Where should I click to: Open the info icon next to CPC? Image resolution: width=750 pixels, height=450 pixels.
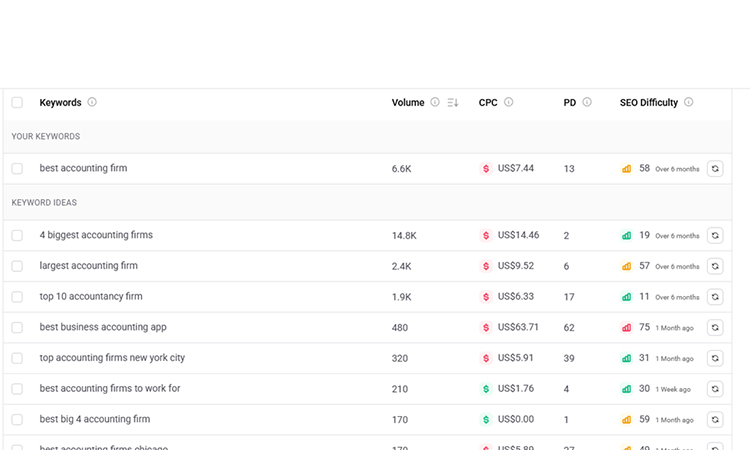[508, 102]
